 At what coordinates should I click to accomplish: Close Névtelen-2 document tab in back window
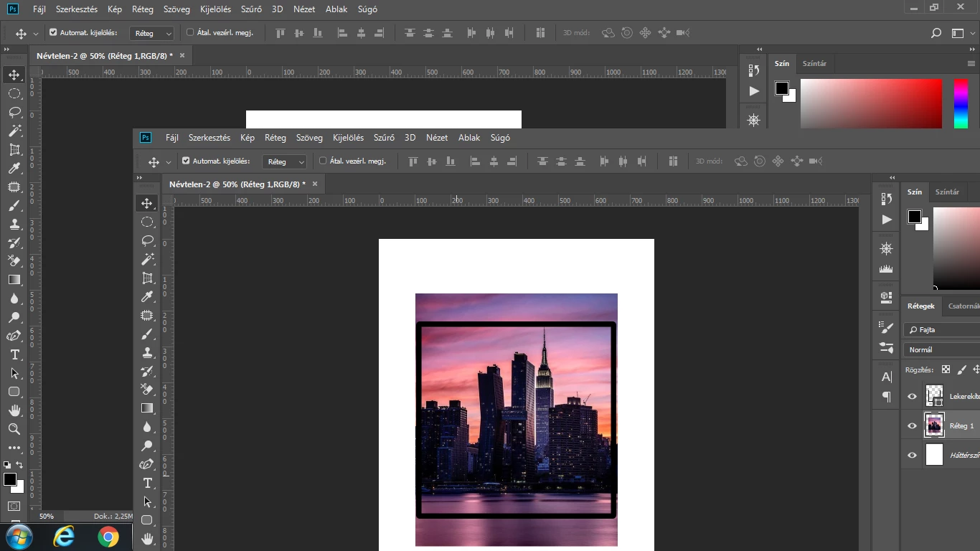click(182, 55)
